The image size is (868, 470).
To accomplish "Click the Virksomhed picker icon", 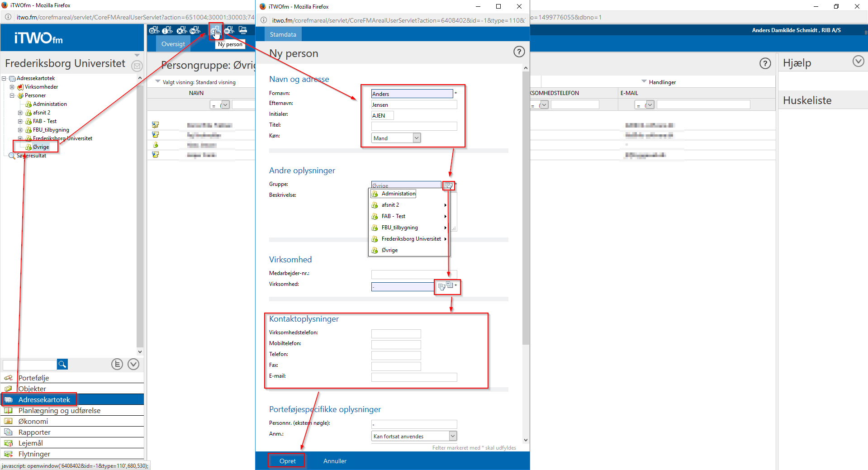I will pyautogui.click(x=441, y=287).
